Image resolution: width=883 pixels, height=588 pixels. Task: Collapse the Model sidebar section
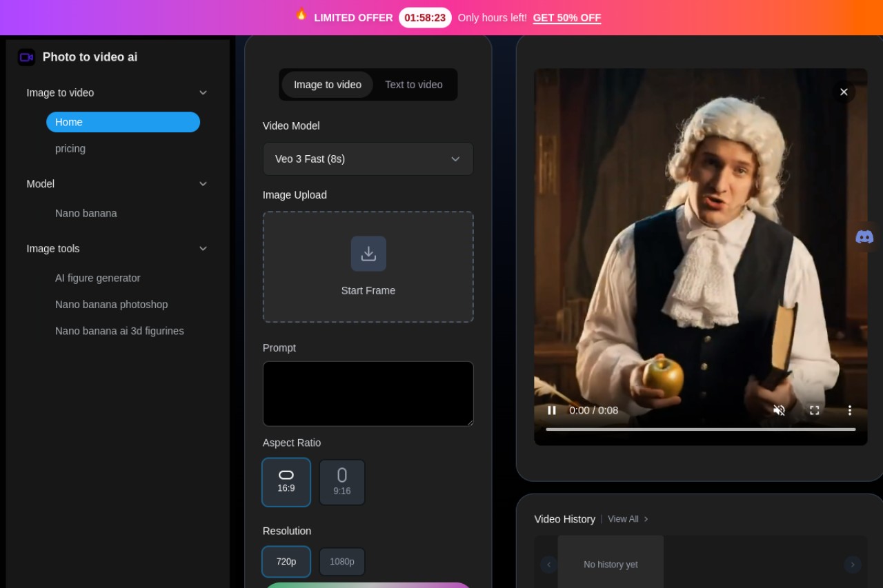coord(203,184)
